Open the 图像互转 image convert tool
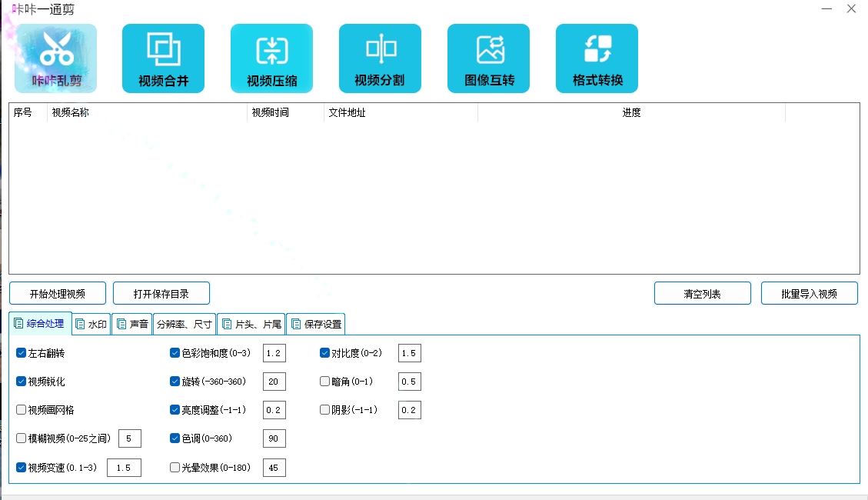This screenshot has width=868, height=500. pos(488,58)
